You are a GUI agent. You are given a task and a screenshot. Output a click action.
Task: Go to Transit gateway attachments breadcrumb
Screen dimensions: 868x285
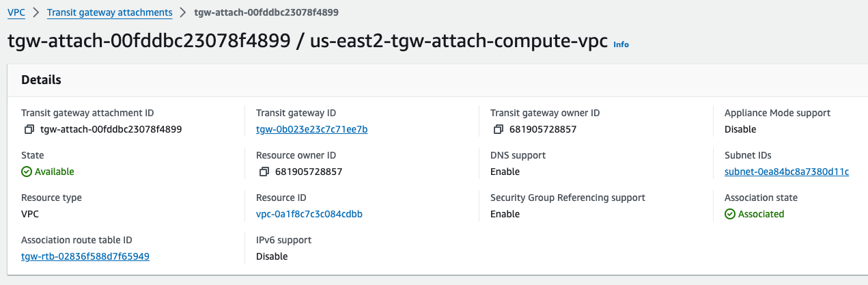point(109,12)
